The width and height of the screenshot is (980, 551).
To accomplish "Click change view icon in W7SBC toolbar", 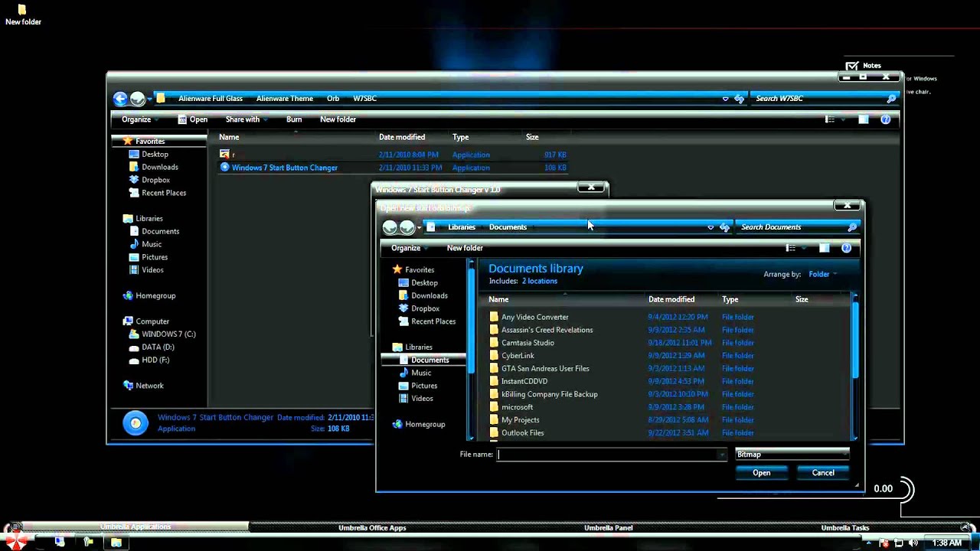I will tap(830, 119).
